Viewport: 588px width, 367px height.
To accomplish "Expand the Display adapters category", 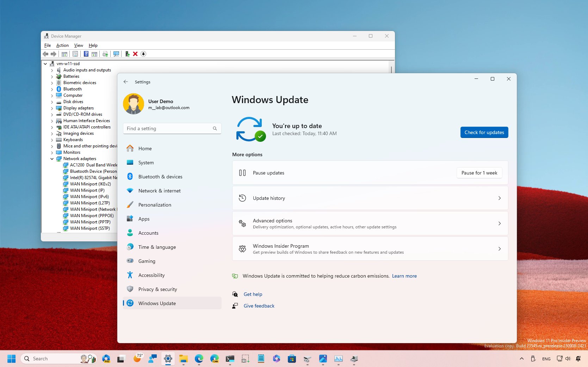I will pos(52,108).
